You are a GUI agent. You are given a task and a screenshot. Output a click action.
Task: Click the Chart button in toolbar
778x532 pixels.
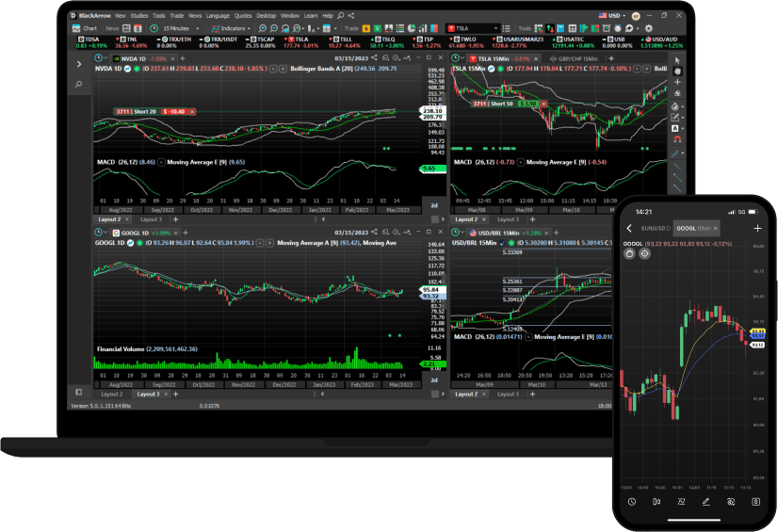[86, 28]
